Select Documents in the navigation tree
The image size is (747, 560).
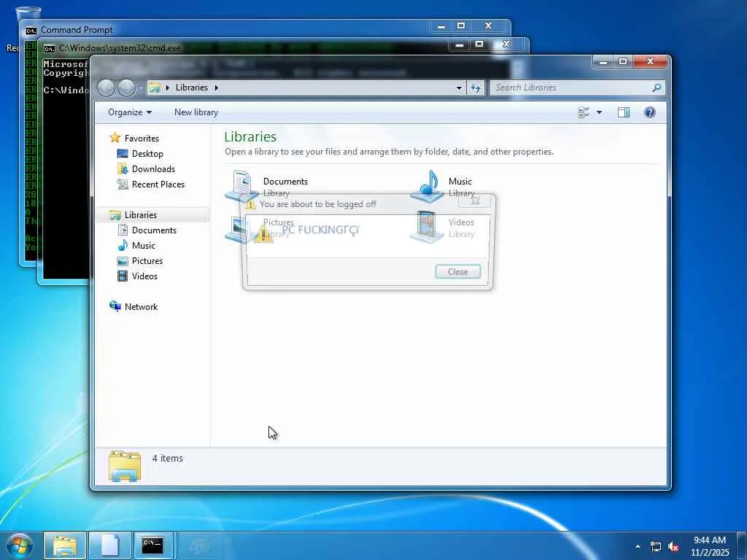pyautogui.click(x=154, y=230)
